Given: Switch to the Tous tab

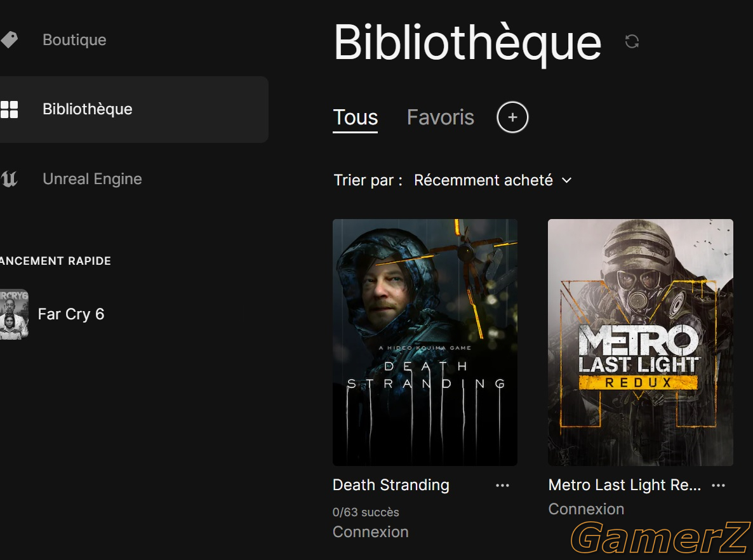Looking at the screenshot, I should tap(356, 117).
